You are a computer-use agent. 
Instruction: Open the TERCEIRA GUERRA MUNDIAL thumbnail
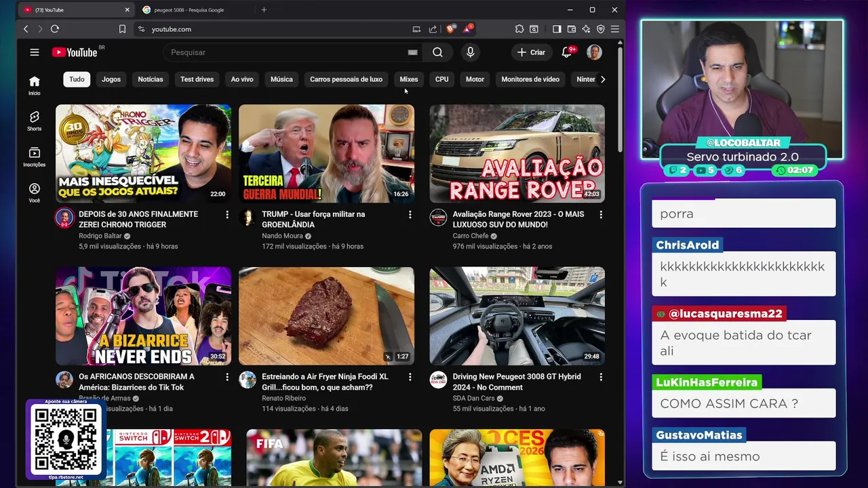(x=326, y=153)
